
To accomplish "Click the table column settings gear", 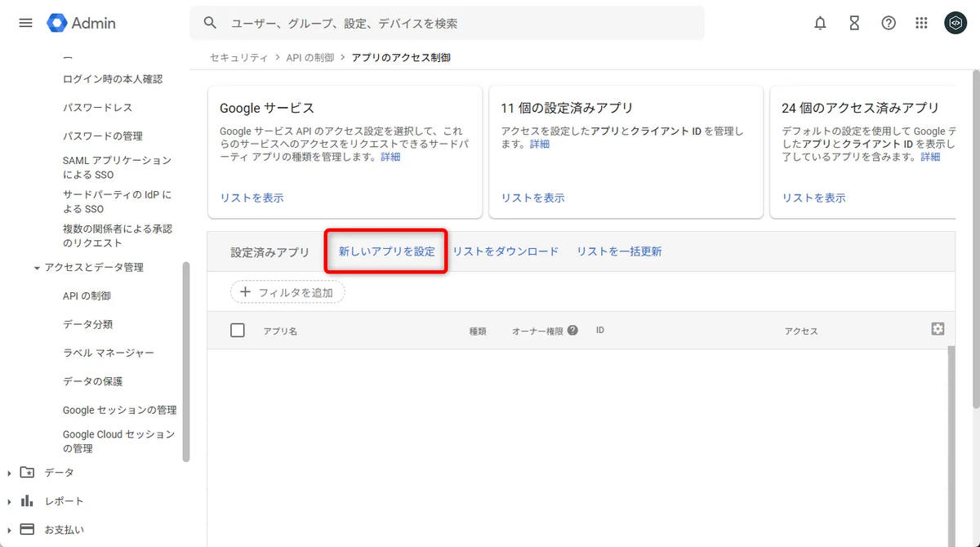I will click(938, 328).
